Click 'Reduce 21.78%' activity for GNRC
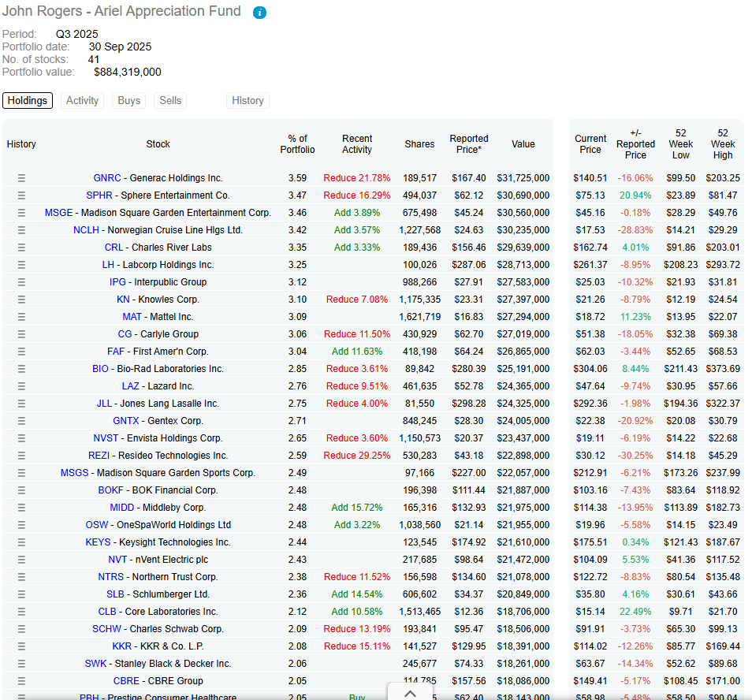This screenshot has height=700, width=752. pyautogui.click(x=357, y=178)
